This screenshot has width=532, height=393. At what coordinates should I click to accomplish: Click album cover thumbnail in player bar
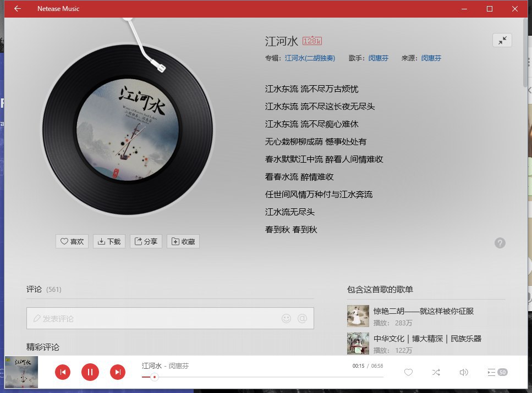21,372
